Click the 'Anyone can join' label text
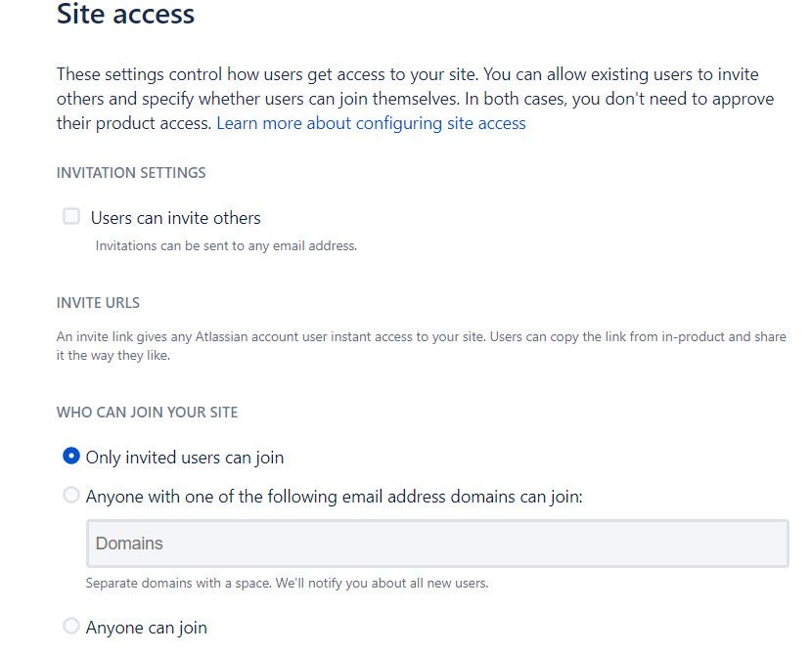The image size is (812, 655). click(x=146, y=628)
